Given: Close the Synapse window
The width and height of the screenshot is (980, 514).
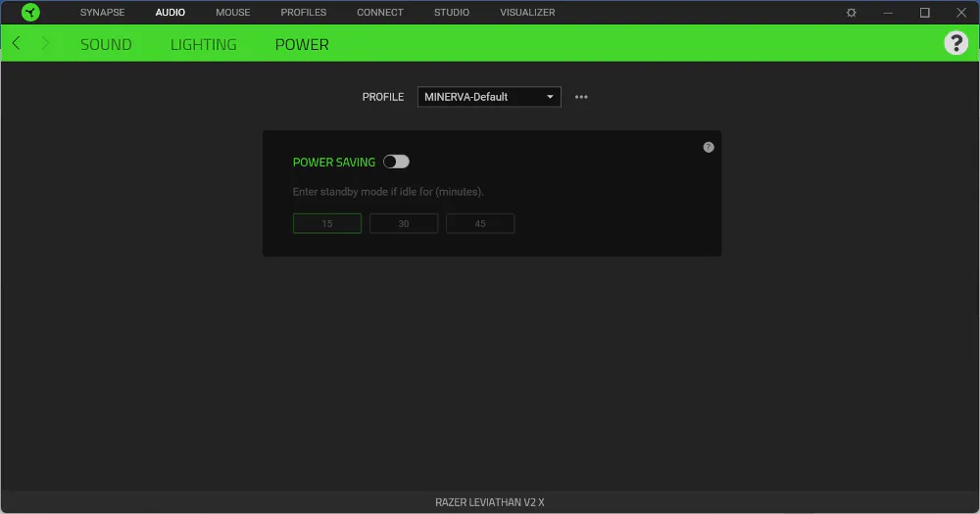Looking at the screenshot, I should 961,13.
